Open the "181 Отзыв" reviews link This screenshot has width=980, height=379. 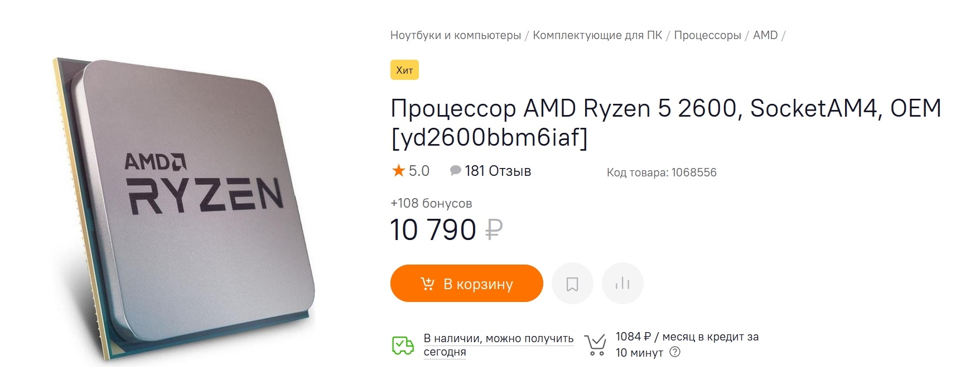click(x=498, y=171)
